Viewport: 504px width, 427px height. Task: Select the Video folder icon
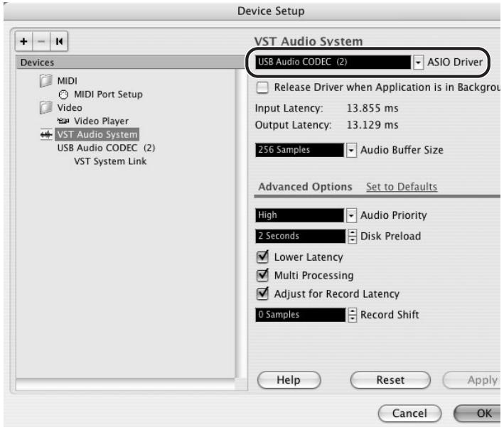(45, 107)
